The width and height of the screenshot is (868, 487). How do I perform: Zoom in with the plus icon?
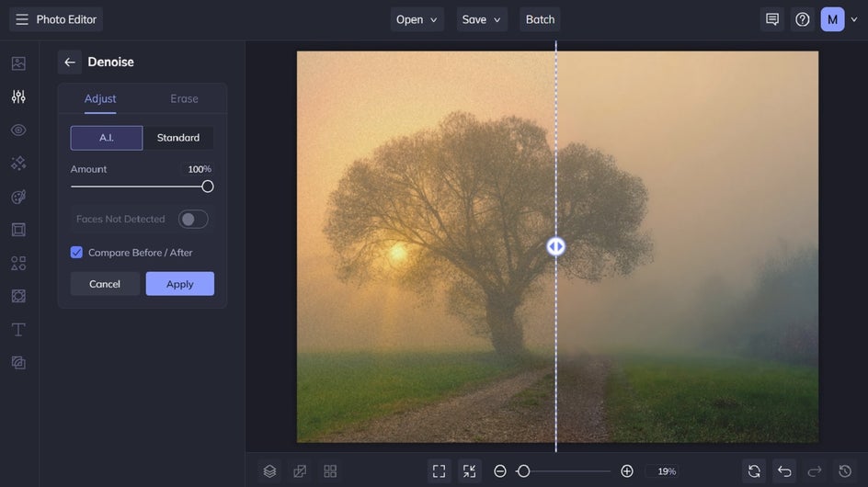tap(627, 471)
